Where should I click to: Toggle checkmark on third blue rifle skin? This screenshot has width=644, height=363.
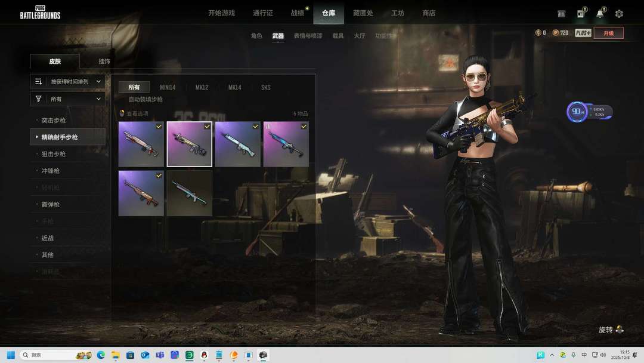point(255,127)
